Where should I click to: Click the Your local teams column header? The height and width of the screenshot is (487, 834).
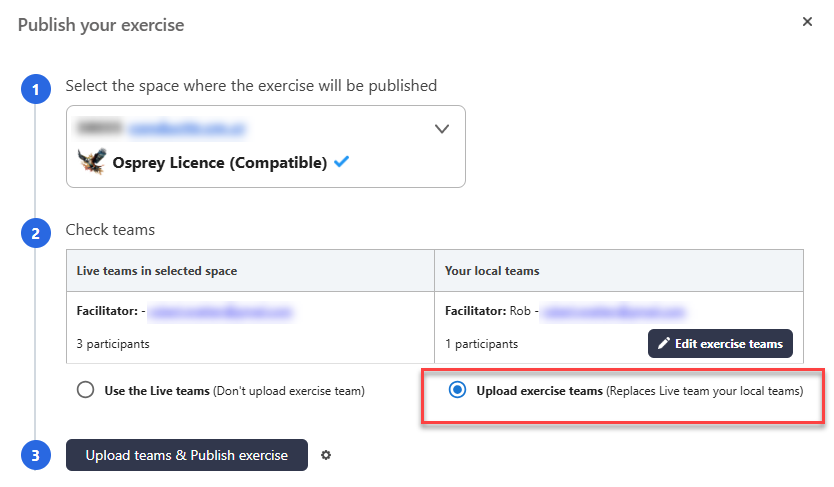pyautogui.click(x=493, y=271)
